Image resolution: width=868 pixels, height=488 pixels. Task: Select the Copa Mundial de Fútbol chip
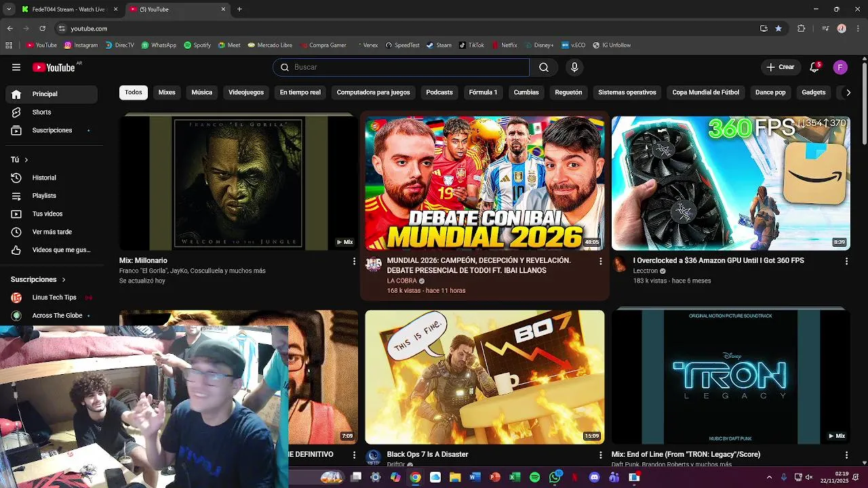pos(706,92)
